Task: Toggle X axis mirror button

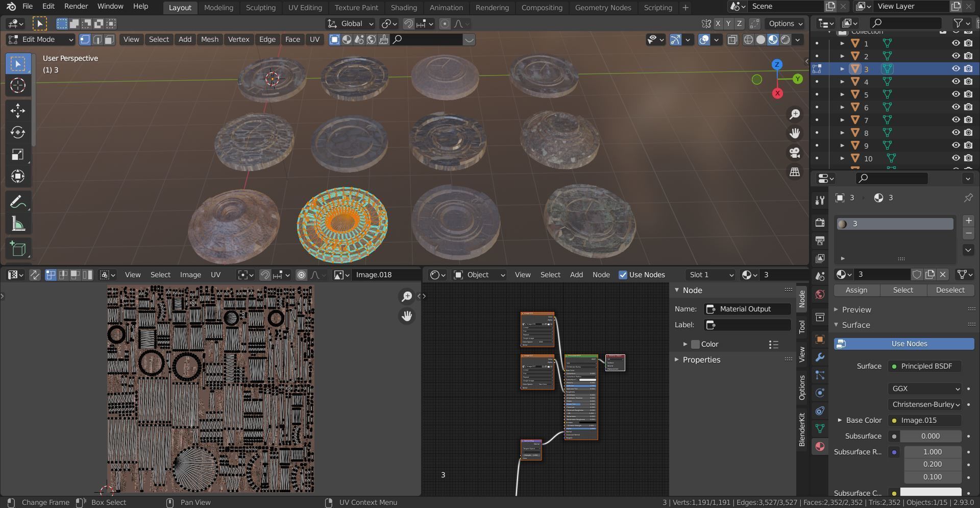Action: coord(718,24)
